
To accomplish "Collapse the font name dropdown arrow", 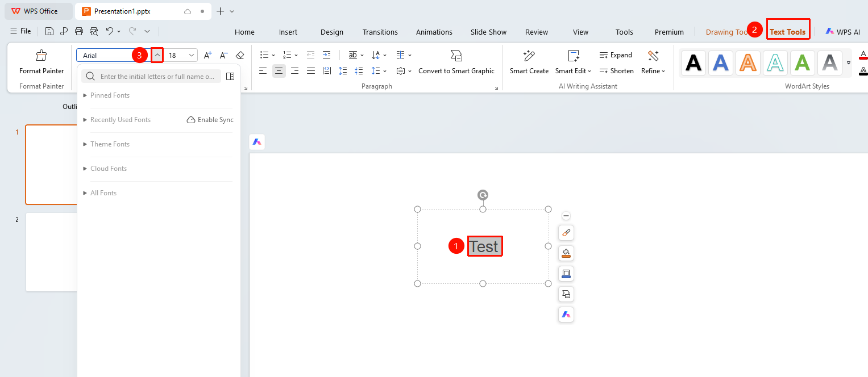I will [157, 55].
